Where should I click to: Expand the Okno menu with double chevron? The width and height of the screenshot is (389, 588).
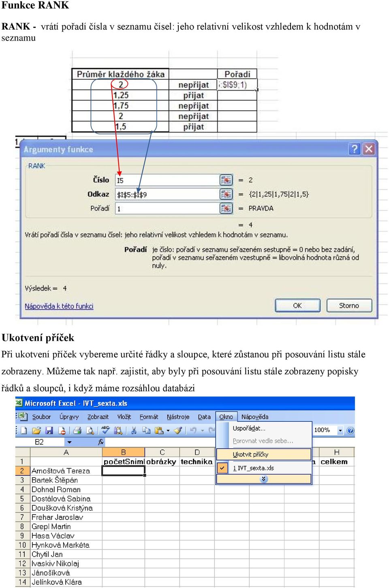pyautogui.click(x=264, y=479)
